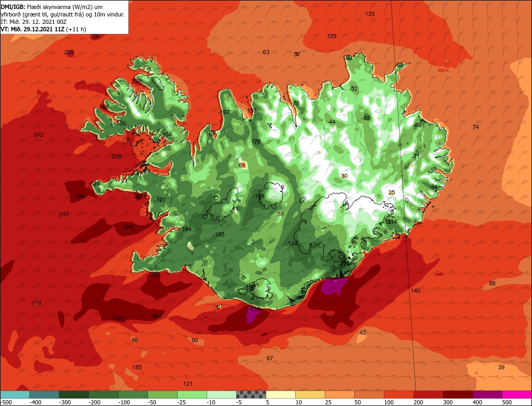The height and width of the screenshot is (406, 532).
Task: Click the -107 value on the north coast
Action: 224,112
